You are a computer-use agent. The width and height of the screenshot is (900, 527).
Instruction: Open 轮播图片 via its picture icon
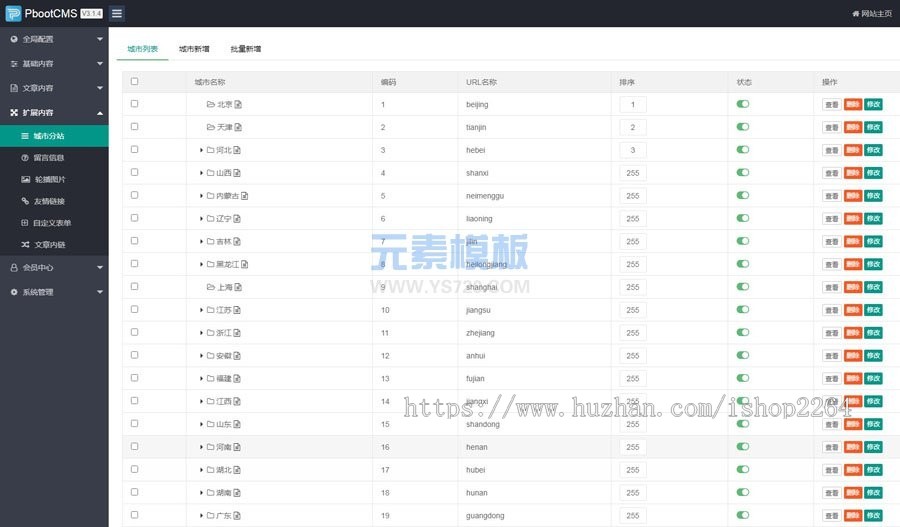tap(25, 179)
